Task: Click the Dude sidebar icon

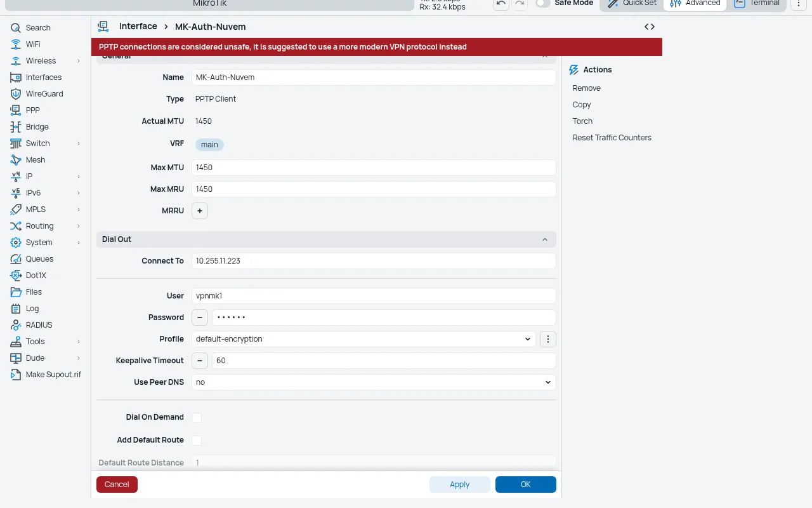Action: point(16,358)
